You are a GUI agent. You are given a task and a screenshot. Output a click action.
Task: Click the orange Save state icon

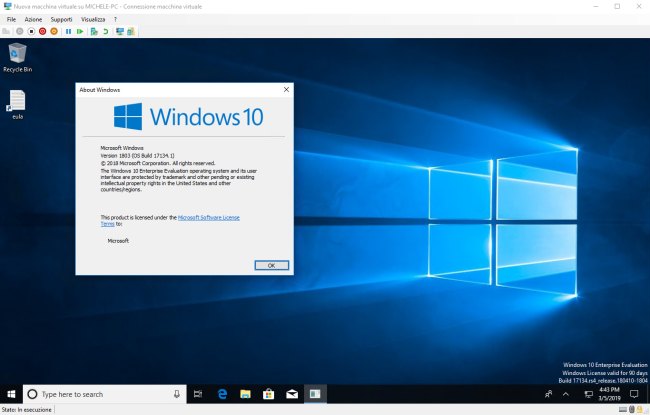pyautogui.click(x=54, y=32)
